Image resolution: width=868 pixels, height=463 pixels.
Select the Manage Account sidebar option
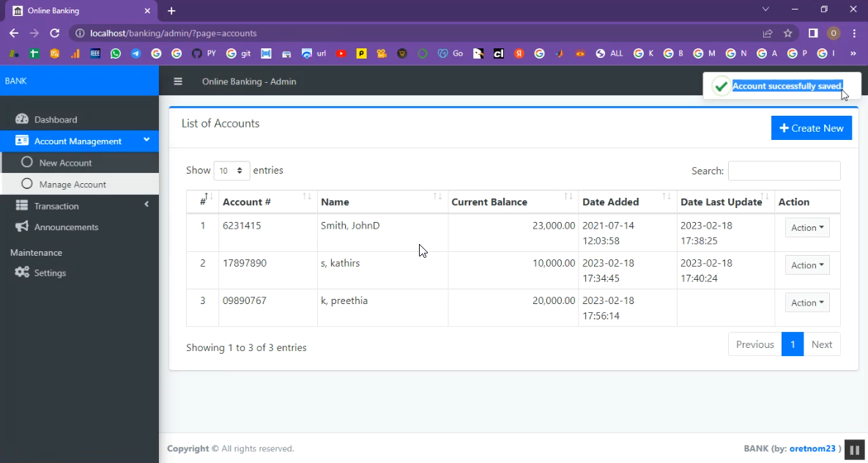[73, 185]
